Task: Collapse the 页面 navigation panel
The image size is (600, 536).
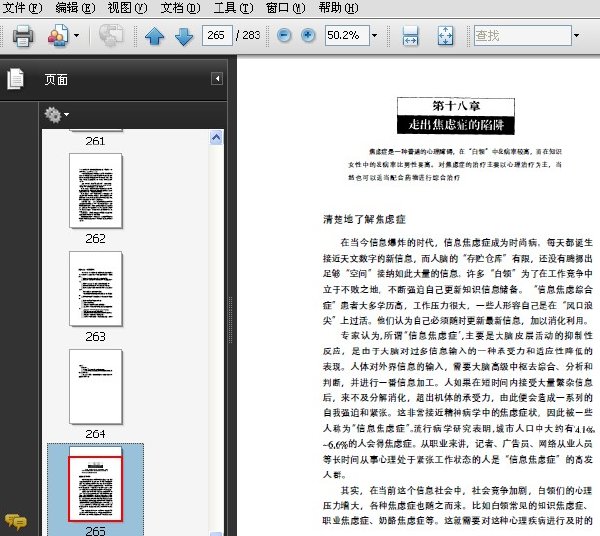Action: [217, 79]
